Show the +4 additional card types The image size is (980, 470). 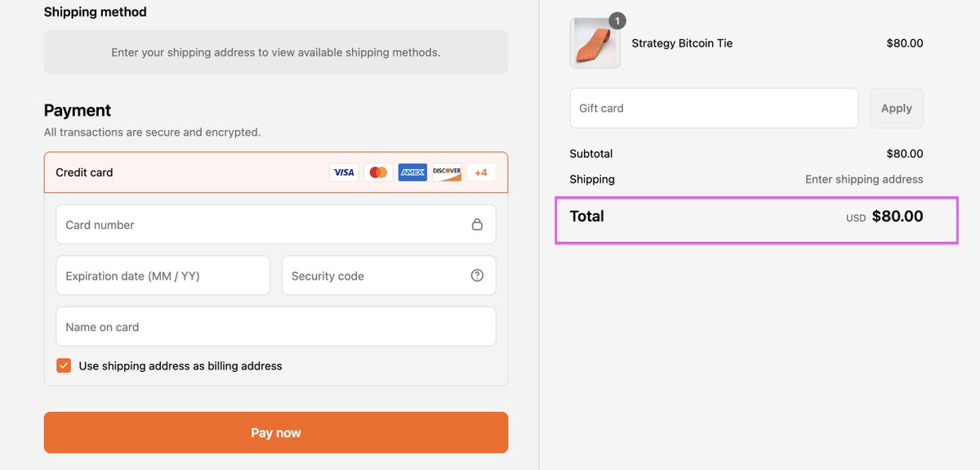click(x=481, y=172)
